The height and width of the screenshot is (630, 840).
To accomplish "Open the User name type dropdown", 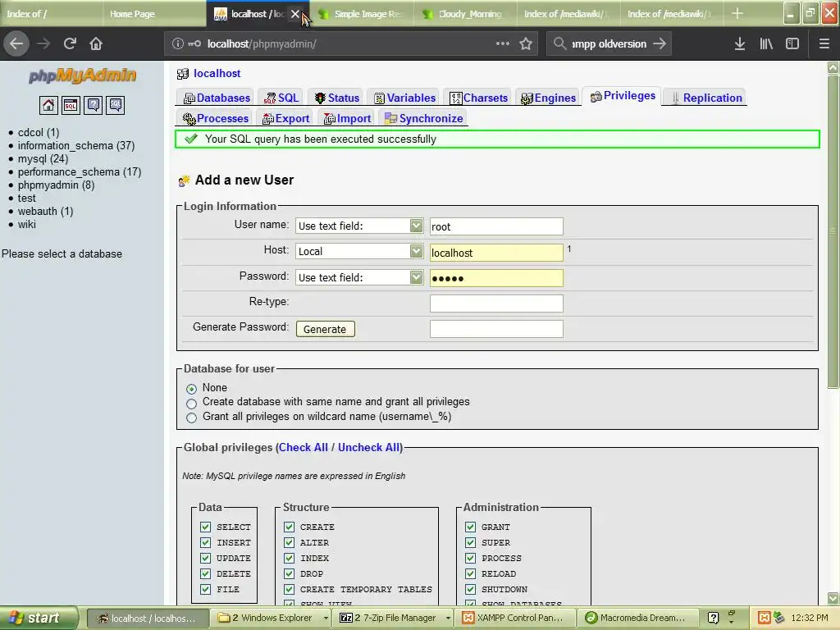I will (359, 226).
